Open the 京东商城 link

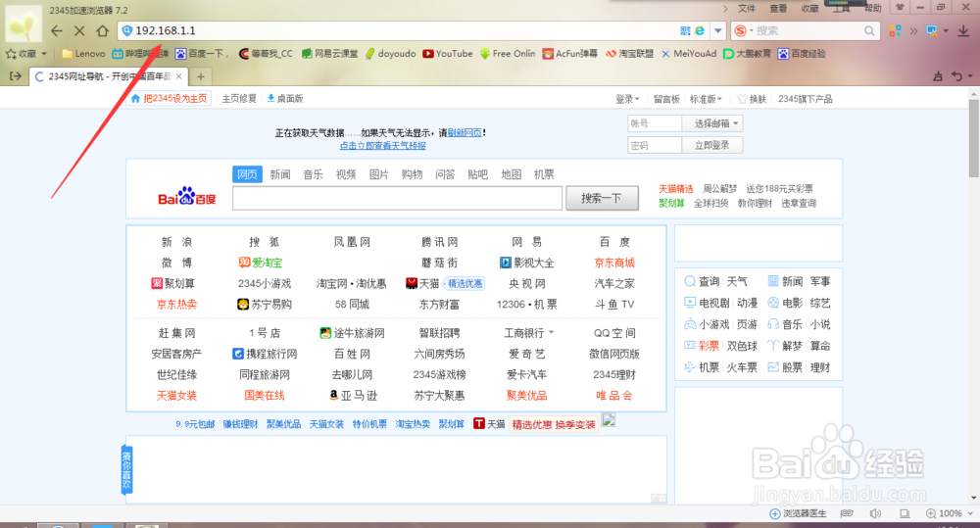click(614, 264)
